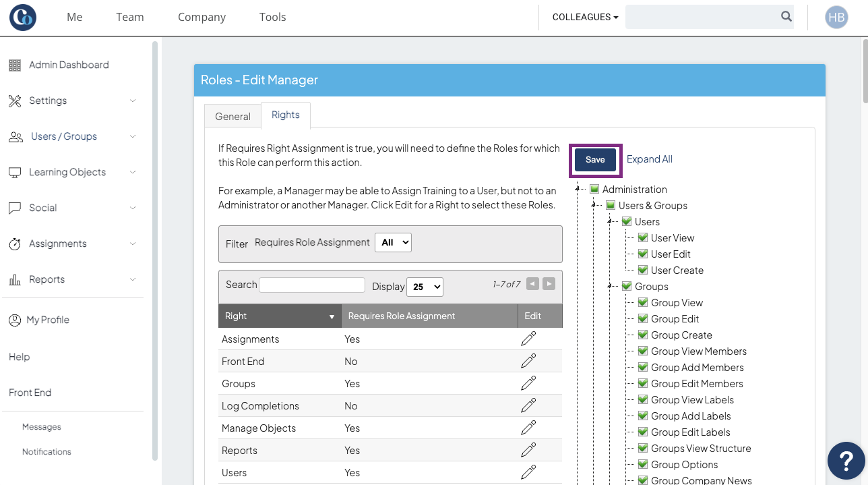Click the Social speech bubble icon
Screen dimensions: 868x485
15,208
